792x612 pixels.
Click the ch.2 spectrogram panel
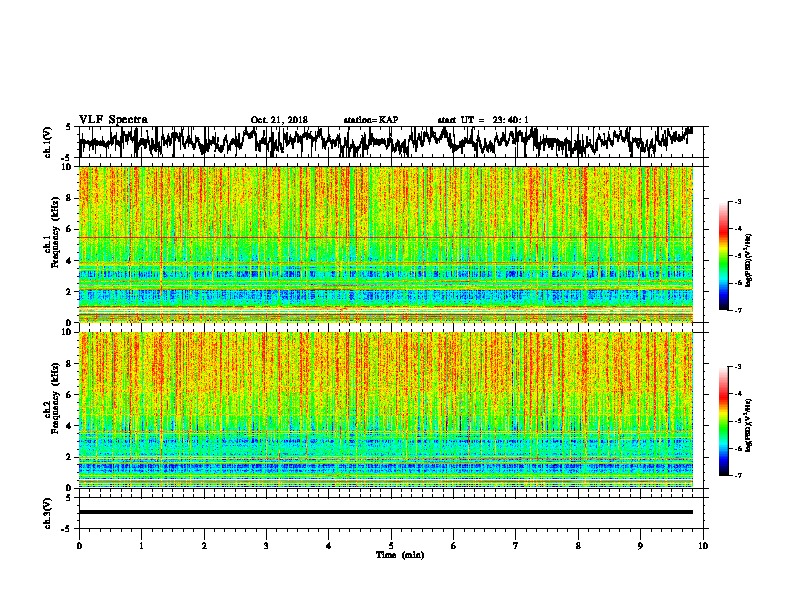pos(386,410)
